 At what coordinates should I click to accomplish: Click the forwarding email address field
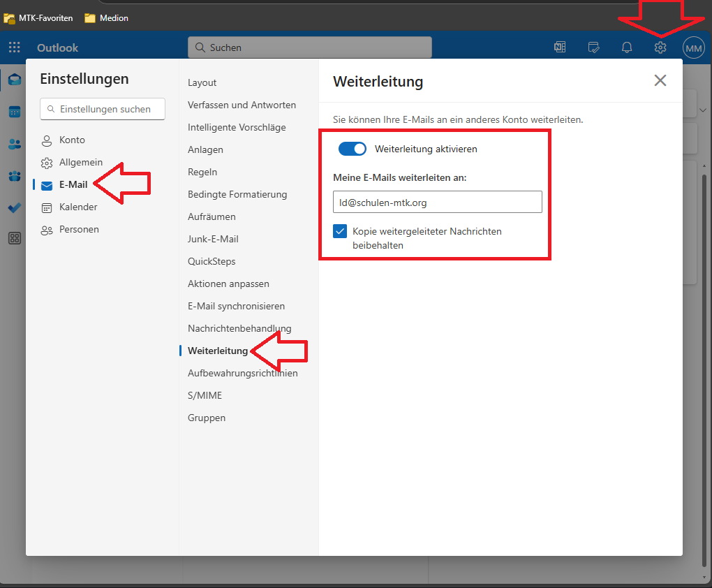pyautogui.click(x=437, y=202)
